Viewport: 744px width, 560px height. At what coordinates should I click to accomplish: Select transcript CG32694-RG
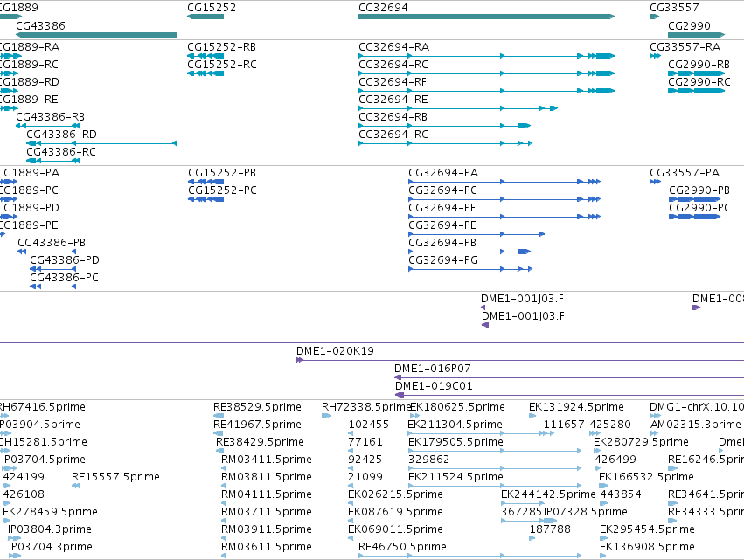446,143
